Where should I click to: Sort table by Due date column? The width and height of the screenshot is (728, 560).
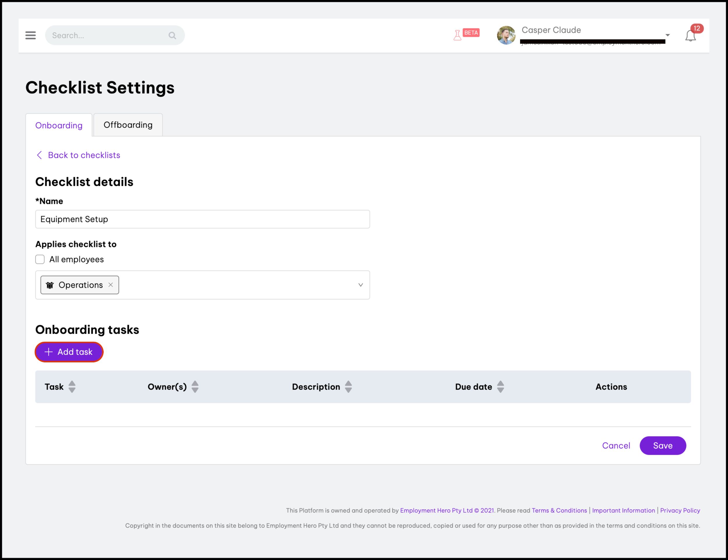(x=500, y=387)
